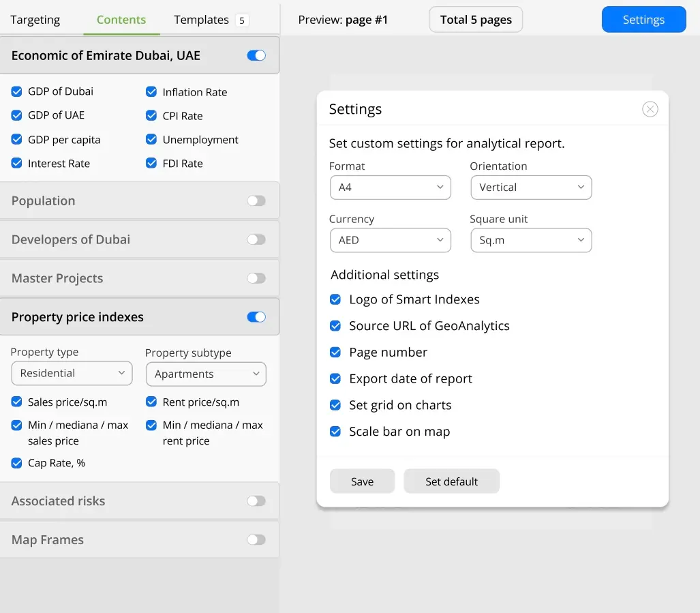
Task: Click the Map Frames section header
Action: [139, 540]
